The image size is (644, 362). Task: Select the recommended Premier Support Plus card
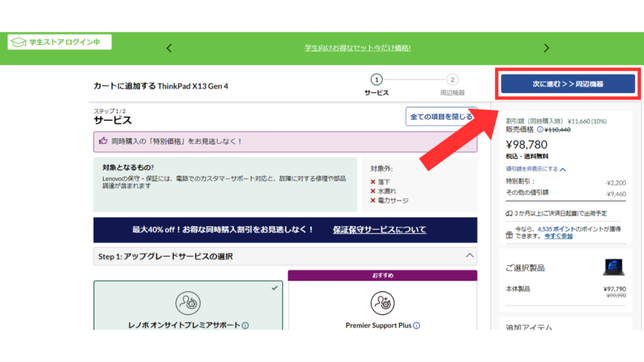tap(382, 308)
